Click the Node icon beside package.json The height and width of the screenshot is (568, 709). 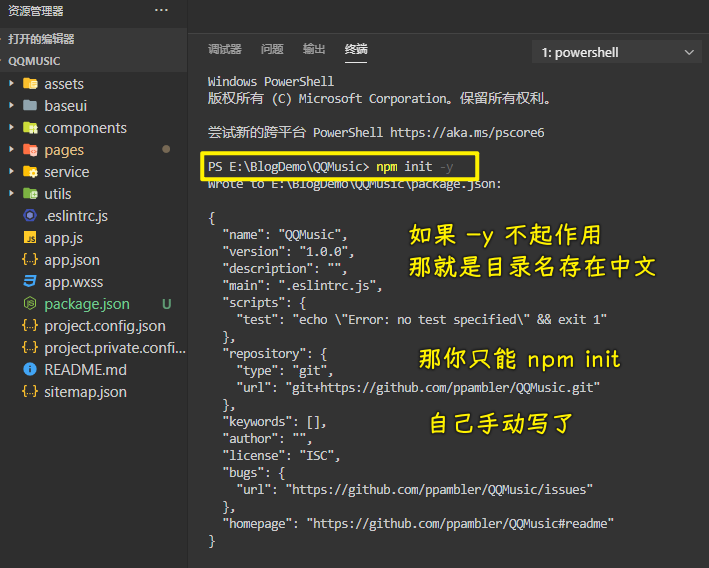pos(30,303)
